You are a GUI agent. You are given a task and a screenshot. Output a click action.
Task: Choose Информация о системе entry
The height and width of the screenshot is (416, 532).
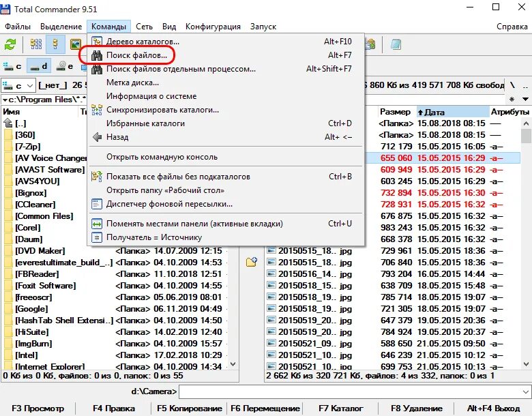pyautogui.click(x=226, y=96)
